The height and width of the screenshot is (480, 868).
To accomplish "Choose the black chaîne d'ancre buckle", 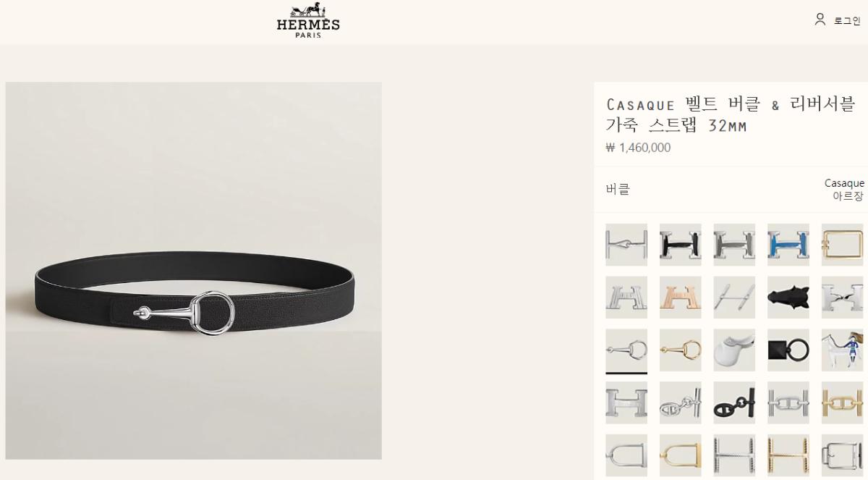I will coord(734,403).
